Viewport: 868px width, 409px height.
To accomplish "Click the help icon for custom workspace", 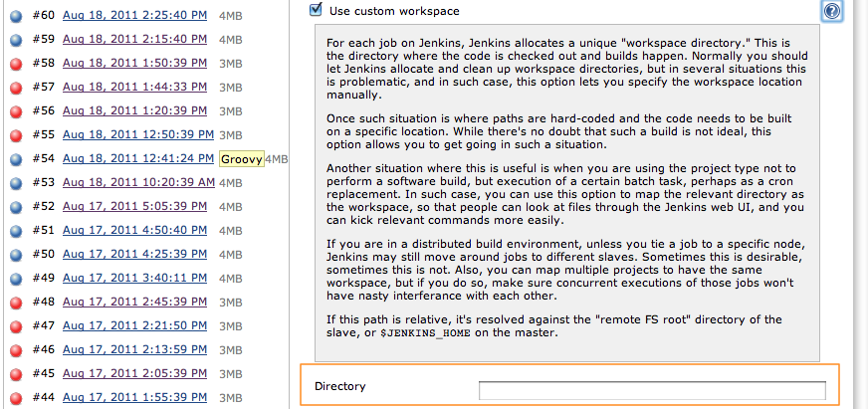I will point(831,11).
